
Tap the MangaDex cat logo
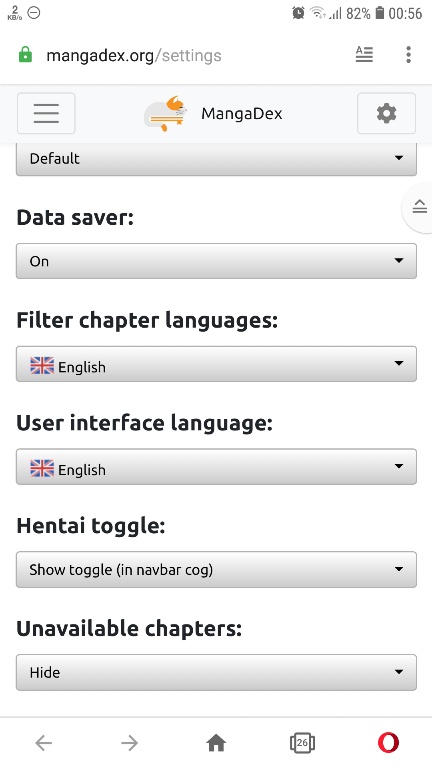(x=166, y=114)
